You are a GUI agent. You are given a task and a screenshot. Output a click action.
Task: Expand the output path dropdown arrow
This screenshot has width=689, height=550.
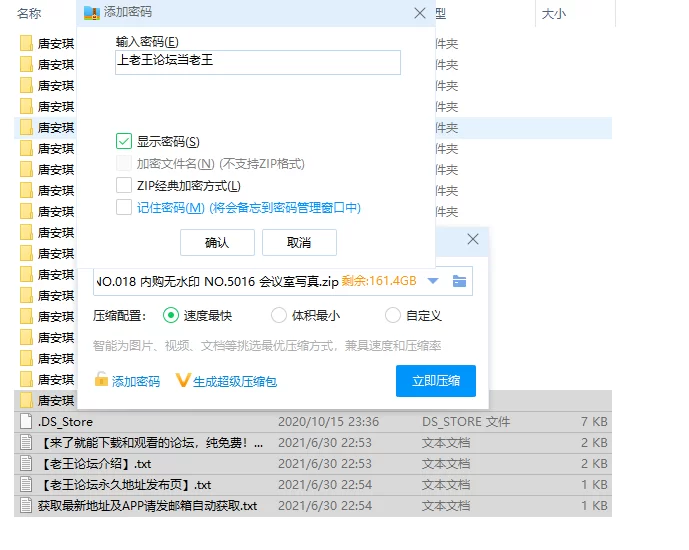[433, 281]
